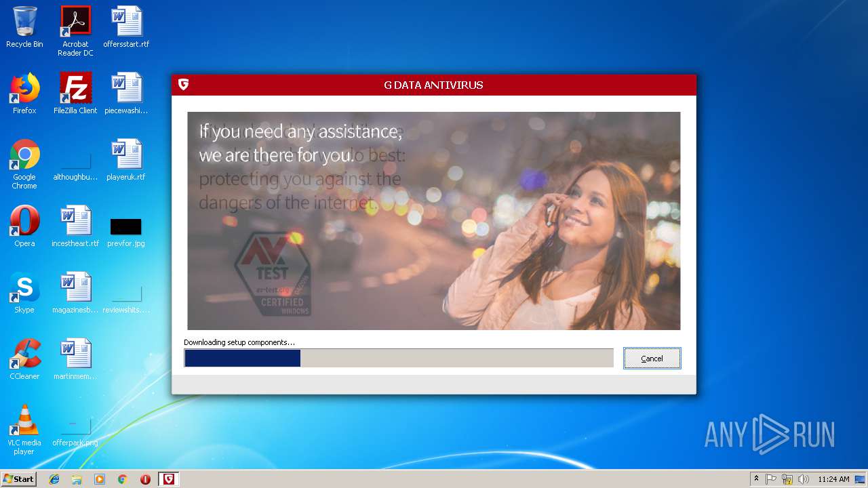The width and height of the screenshot is (868, 488).
Task: Click the download progress bar
Action: [399, 358]
